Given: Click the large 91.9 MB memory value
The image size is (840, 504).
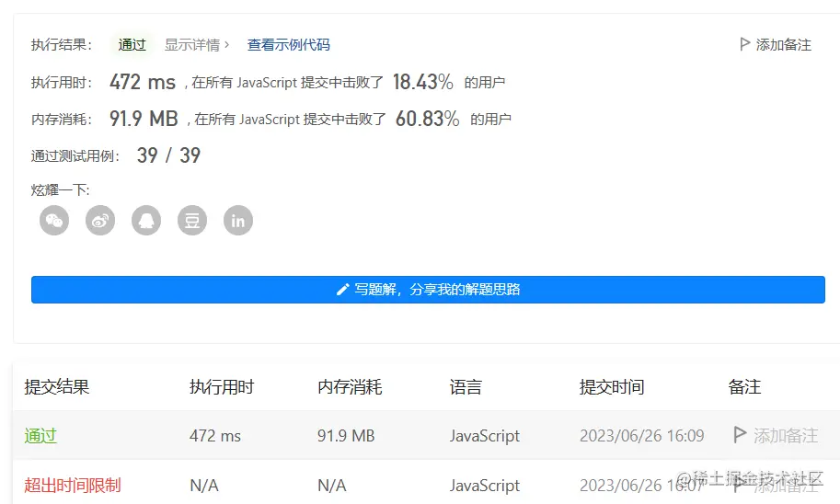Looking at the screenshot, I should click(144, 119).
